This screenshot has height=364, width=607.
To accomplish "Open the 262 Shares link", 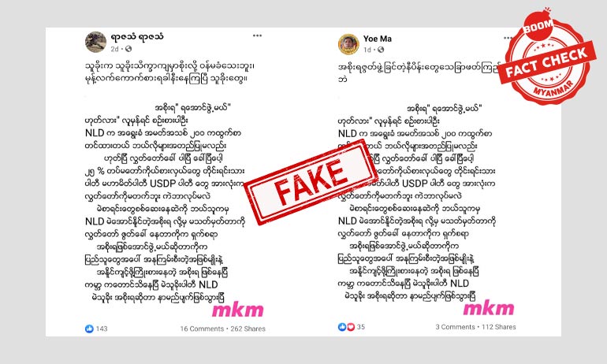I will 248,329.
